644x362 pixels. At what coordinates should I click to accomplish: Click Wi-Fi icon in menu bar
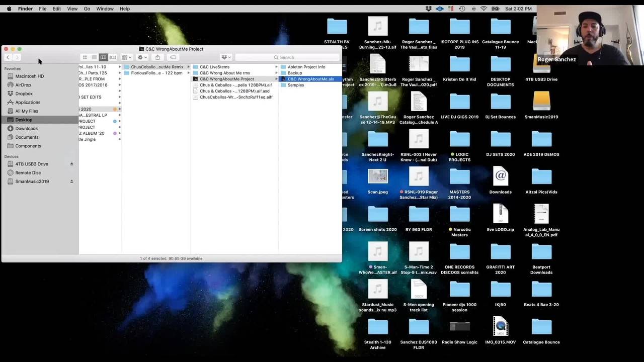coord(484,9)
